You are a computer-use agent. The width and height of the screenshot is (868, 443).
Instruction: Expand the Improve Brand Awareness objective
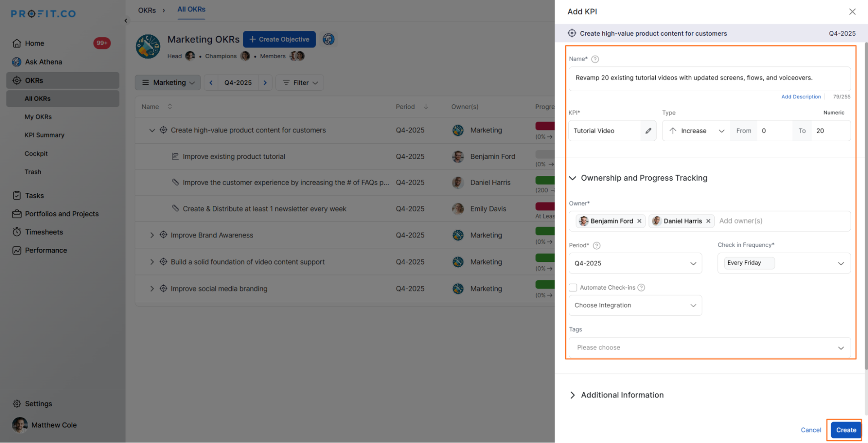tap(152, 235)
